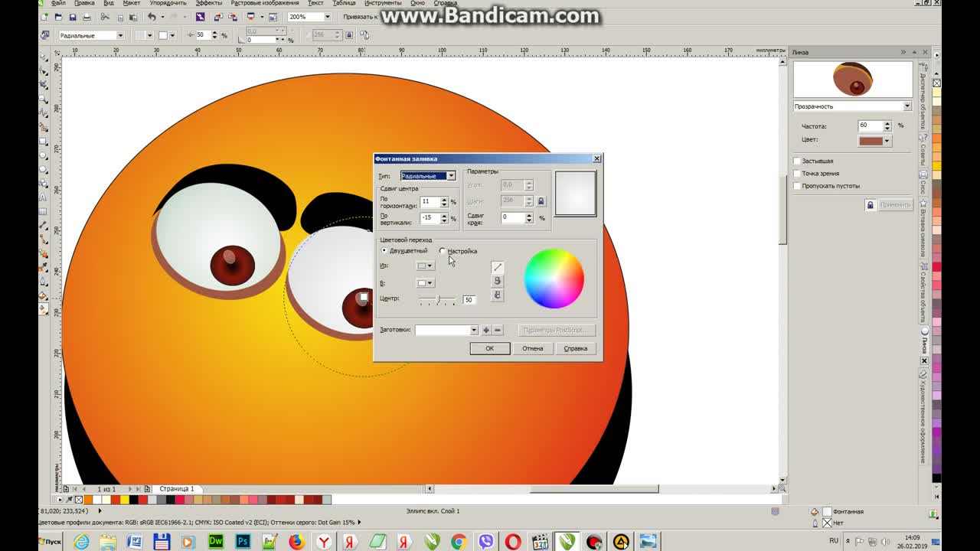The height and width of the screenshot is (551, 980).
Task: Open the Эффекты menu
Action: click(x=208, y=3)
